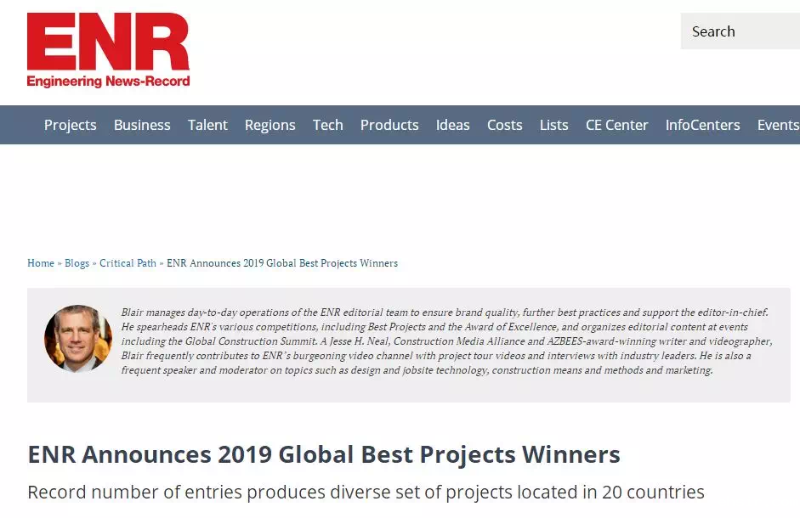Go to the Blogs breadcrumb
The height and width of the screenshot is (518, 800).
pos(77,263)
